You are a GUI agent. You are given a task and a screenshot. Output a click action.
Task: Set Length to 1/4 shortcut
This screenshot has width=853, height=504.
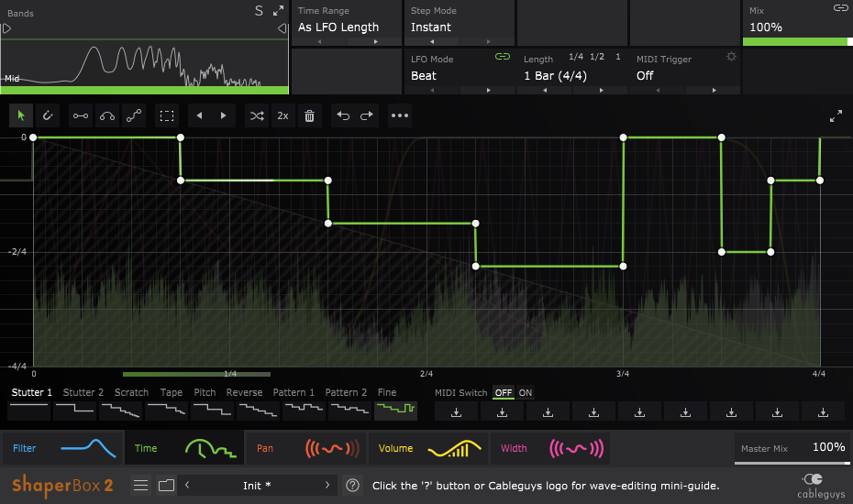point(576,57)
